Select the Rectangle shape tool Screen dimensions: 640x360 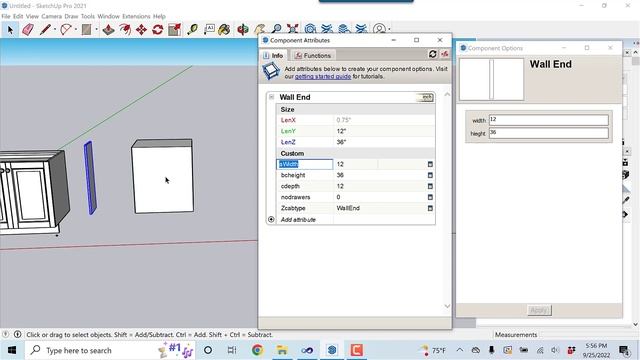click(x=86, y=30)
